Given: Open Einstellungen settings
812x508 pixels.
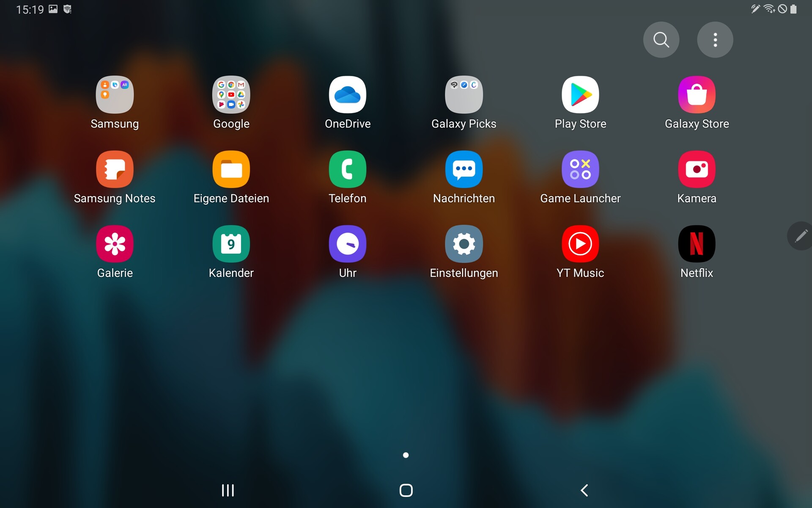Looking at the screenshot, I should coord(464,244).
